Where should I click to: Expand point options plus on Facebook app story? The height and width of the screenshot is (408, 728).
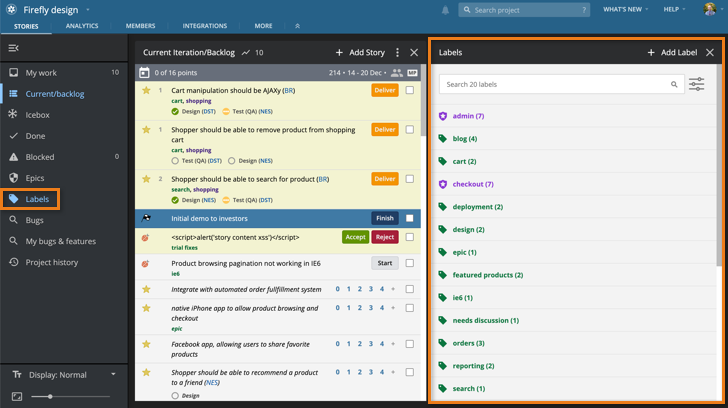(393, 344)
